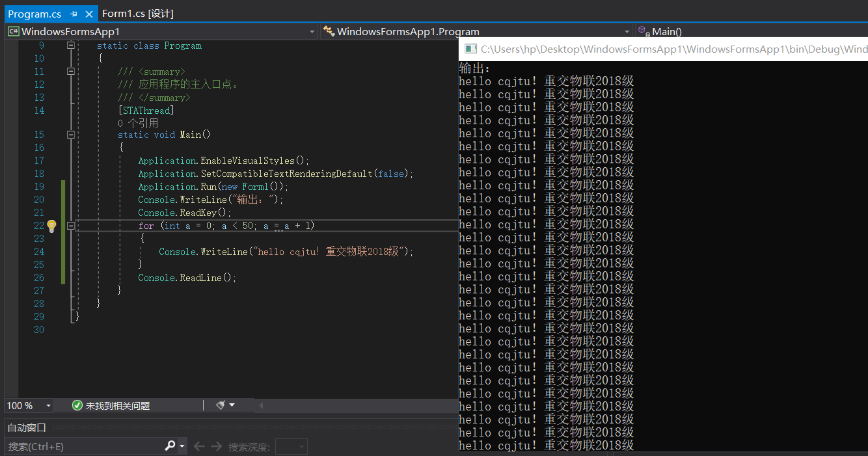
Task: Click the 自动窗口 panel title
Action: (x=27, y=427)
